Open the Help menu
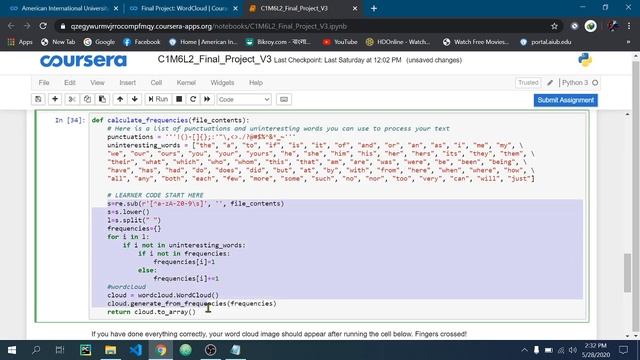 [256, 82]
